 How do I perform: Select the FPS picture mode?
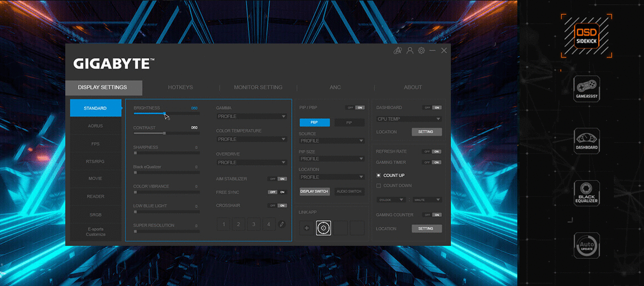pyautogui.click(x=95, y=144)
